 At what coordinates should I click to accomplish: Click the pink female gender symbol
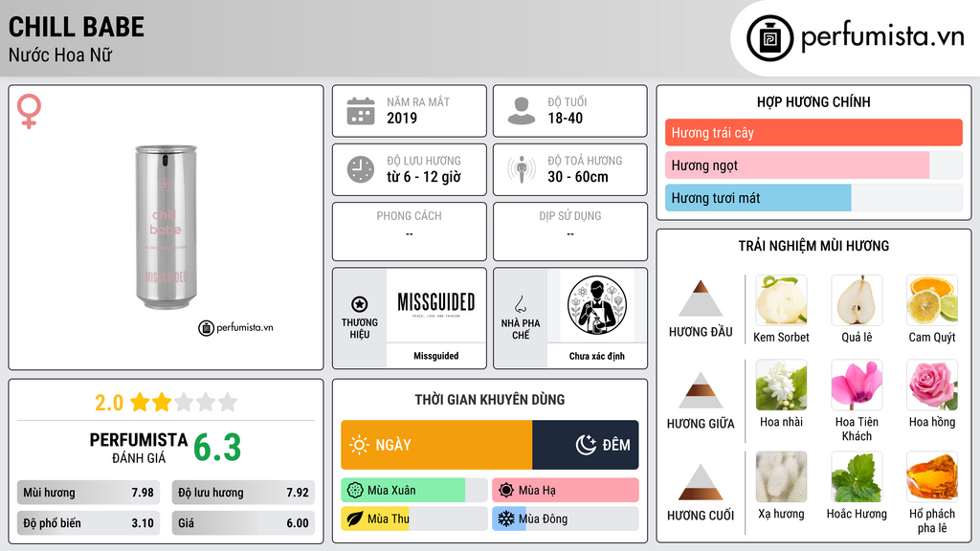29,111
